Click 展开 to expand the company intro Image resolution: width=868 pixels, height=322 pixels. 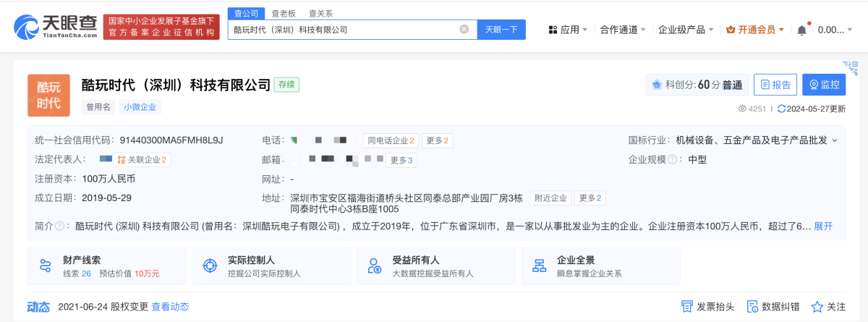(823, 226)
